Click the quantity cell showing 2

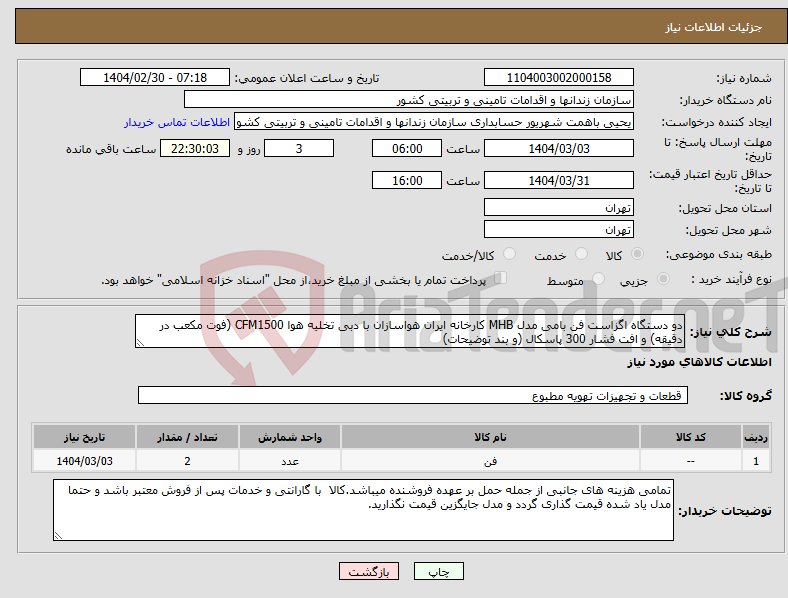coord(187,461)
